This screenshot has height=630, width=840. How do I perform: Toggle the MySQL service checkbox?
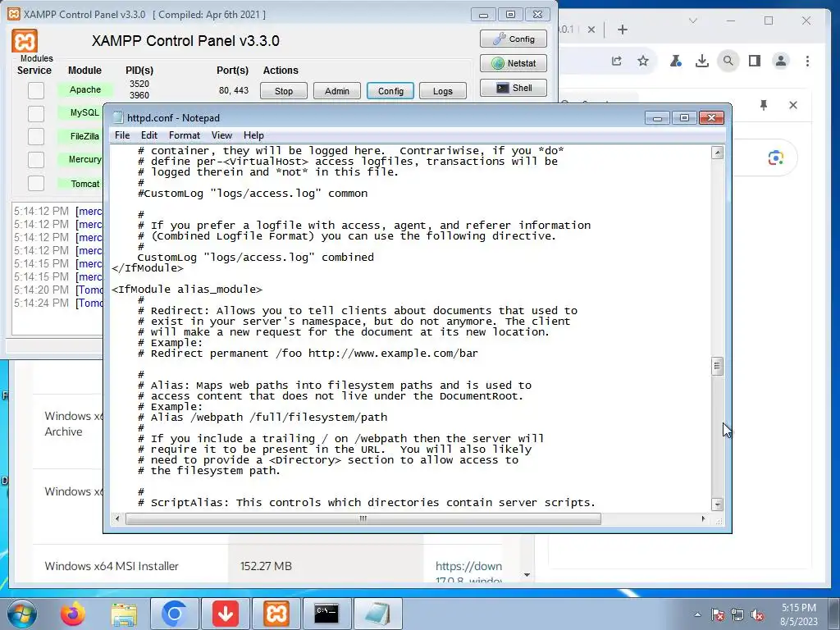click(36, 113)
